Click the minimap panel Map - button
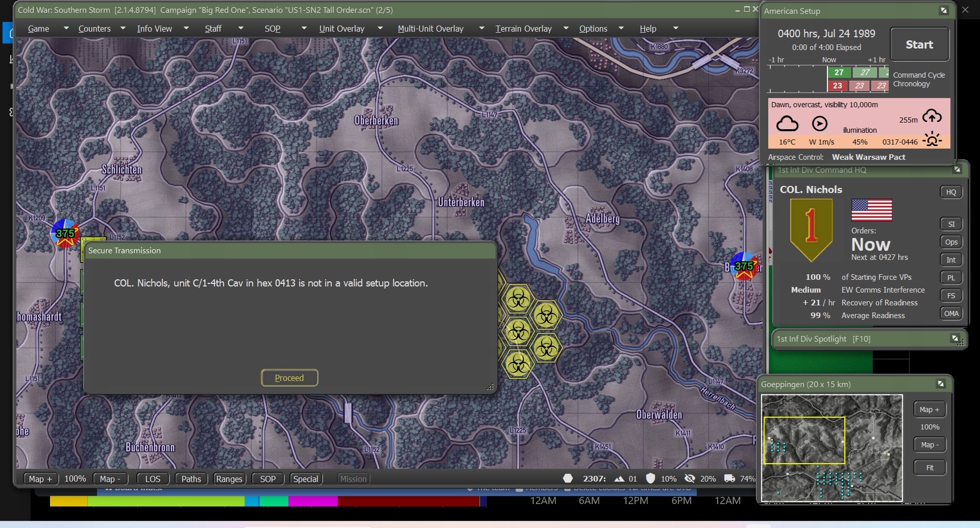Image resolution: width=980 pixels, height=528 pixels. 929,445
